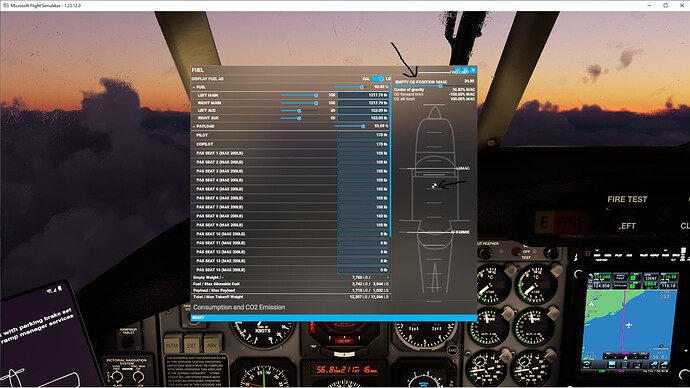The width and height of the screenshot is (690, 388).
Task: Click the PILOT weight input field
Action: [x=363, y=135]
